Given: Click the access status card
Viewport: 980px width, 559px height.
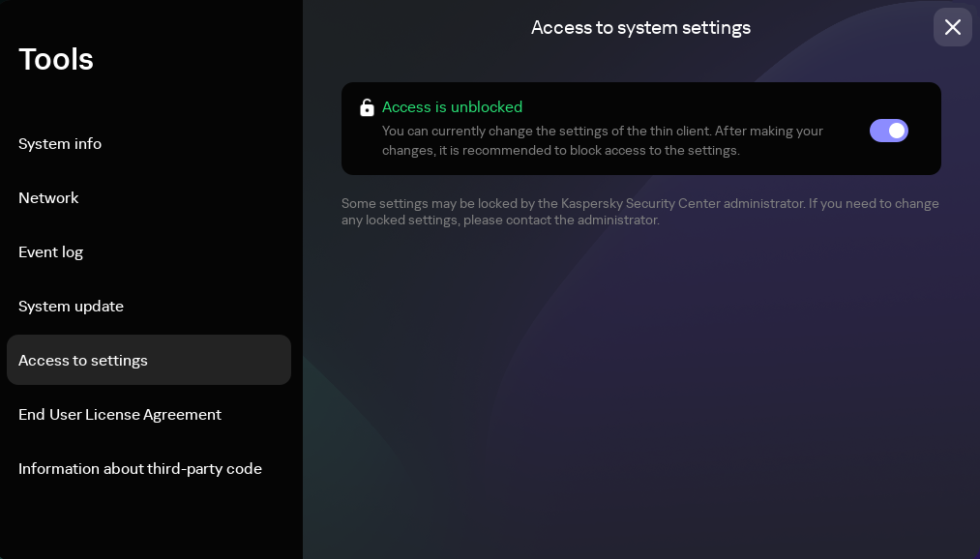Looking at the screenshot, I should coord(641,129).
